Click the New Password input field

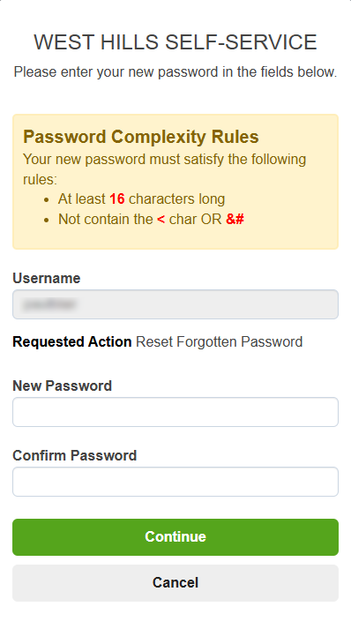coord(175,412)
